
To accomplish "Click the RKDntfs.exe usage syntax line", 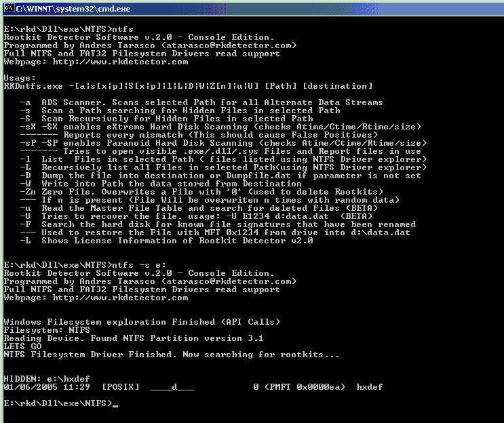I will tap(188, 86).
